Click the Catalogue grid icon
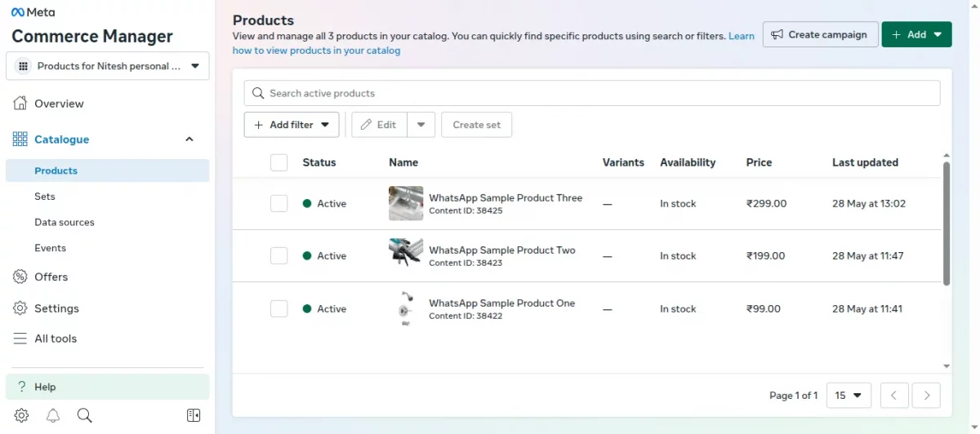This screenshot has height=434, width=980. [x=20, y=139]
